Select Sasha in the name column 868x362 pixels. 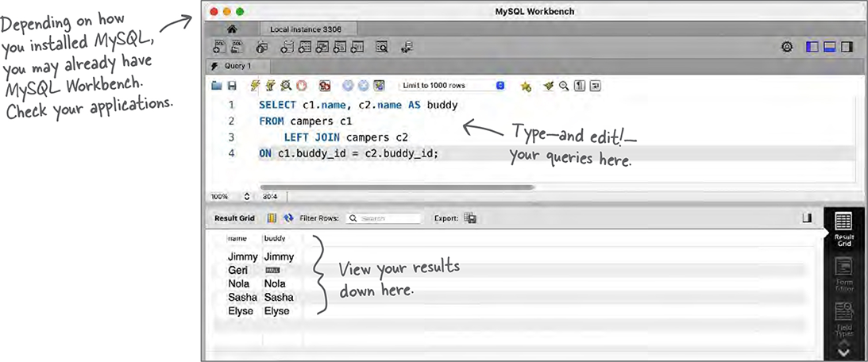pos(242,297)
